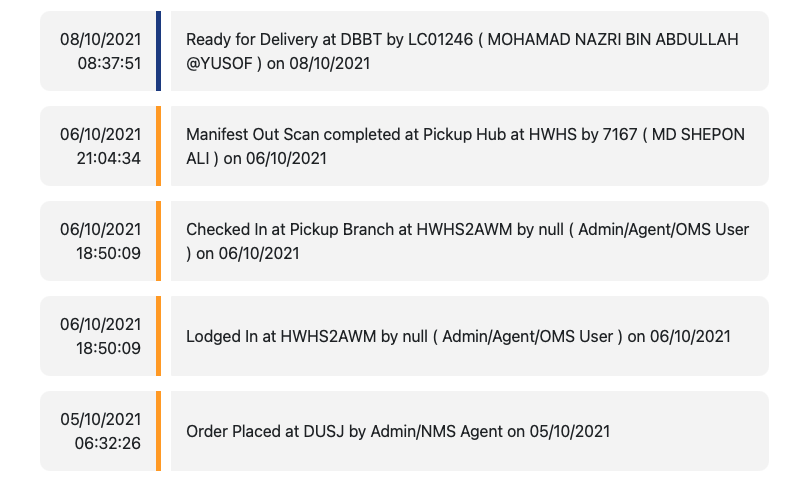The width and height of the screenshot is (796, 493).
Task: Click the date cell of Checked In row
Action: coord(98,241)
